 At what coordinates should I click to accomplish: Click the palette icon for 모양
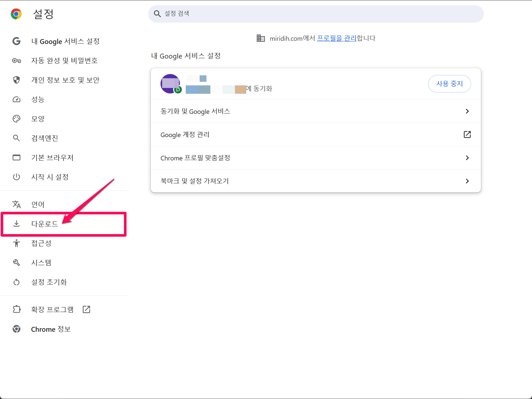17,119
